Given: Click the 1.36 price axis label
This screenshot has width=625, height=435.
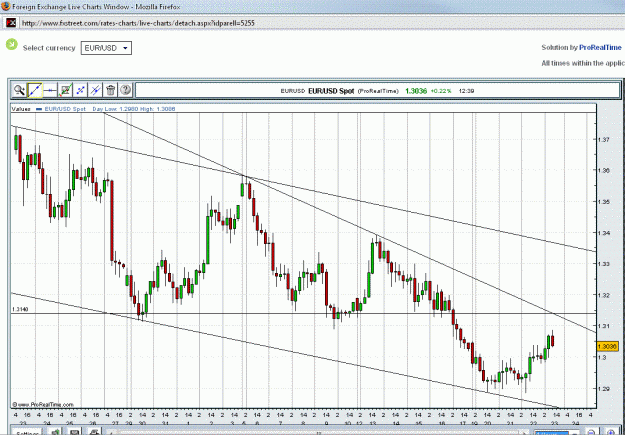Looking at the screenshot, I should [603, 170].
